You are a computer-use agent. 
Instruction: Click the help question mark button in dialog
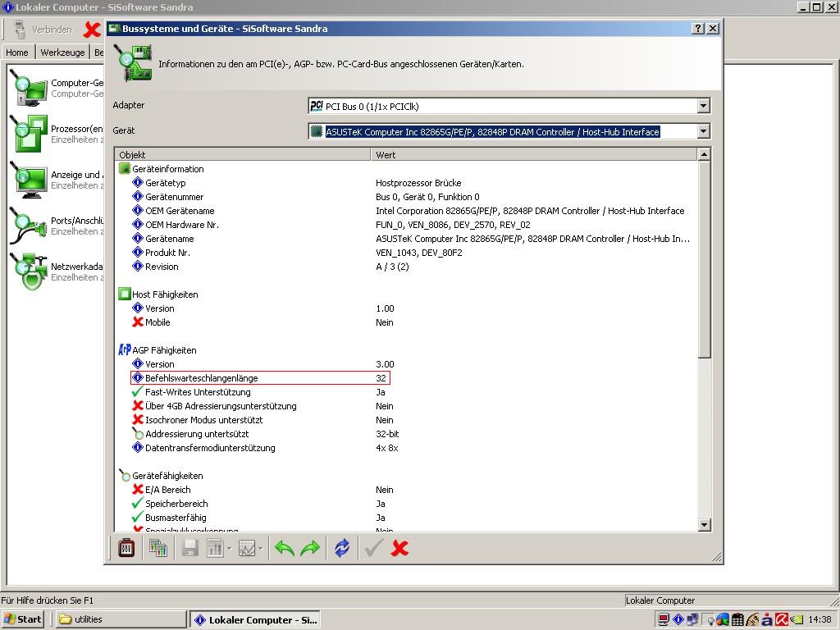pos(698,29)
